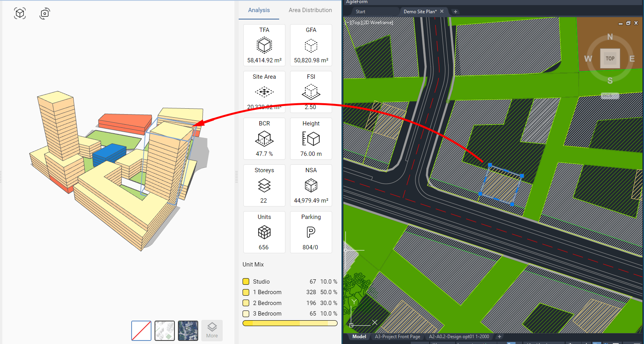This screenshot has height=344, width=644.
Task: Click the 3D cube view icon above the model
Action: pos(20,13)
